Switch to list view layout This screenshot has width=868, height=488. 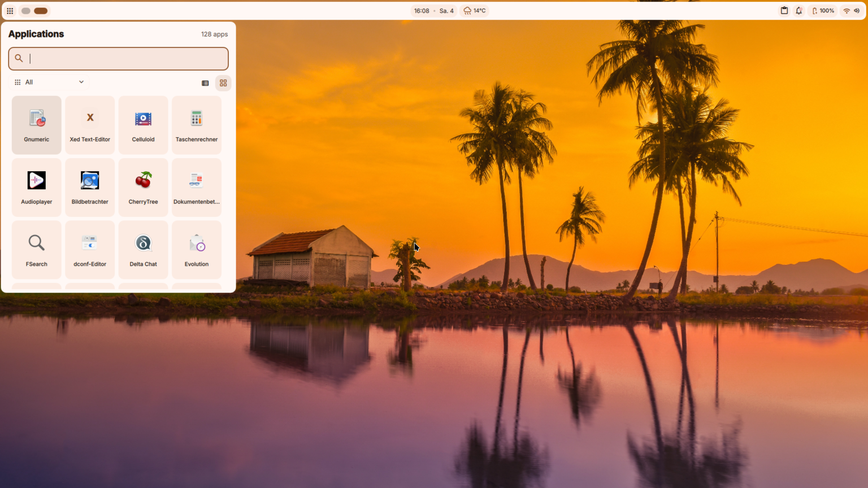[x=205, y=83]
